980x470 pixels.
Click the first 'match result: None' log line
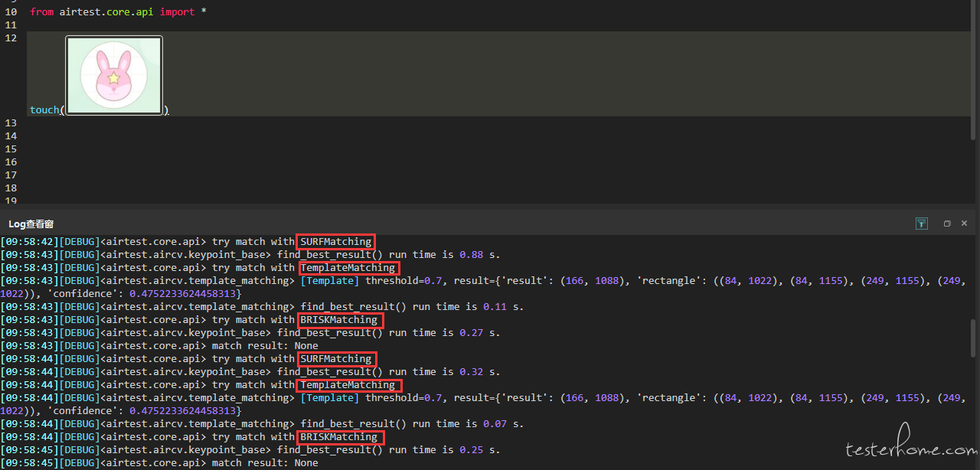pos(159,345)
